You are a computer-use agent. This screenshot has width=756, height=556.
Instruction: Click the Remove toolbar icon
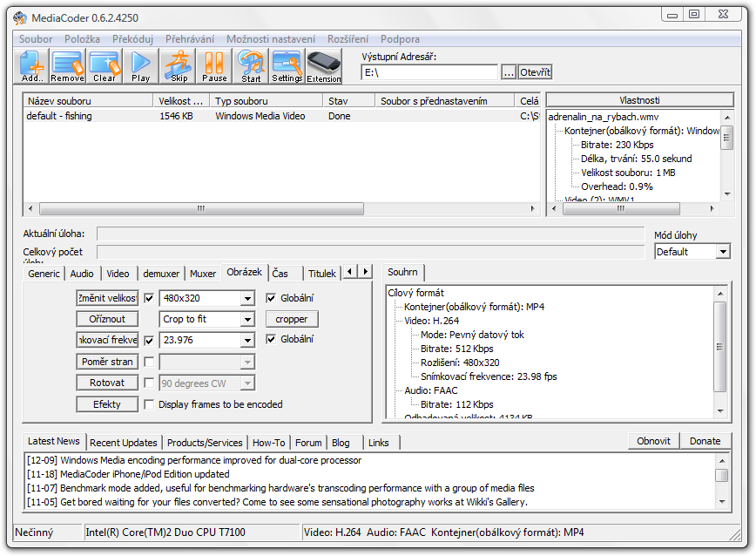68,66
